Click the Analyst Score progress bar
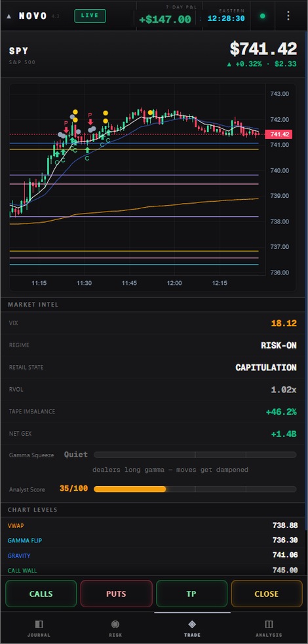Image resolution: width=308 pixels, height=644 pixels. point(195,489)
